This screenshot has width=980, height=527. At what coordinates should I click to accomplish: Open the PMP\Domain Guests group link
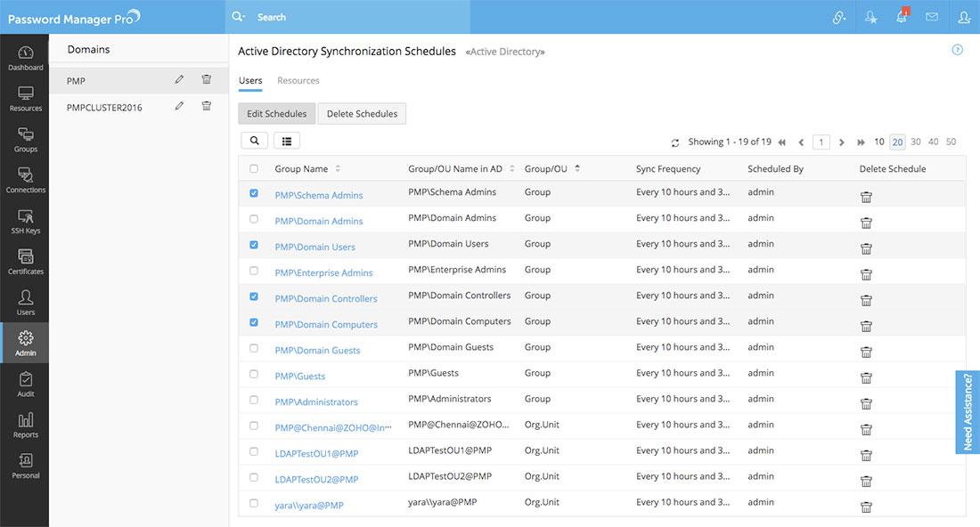pos(317,351)
